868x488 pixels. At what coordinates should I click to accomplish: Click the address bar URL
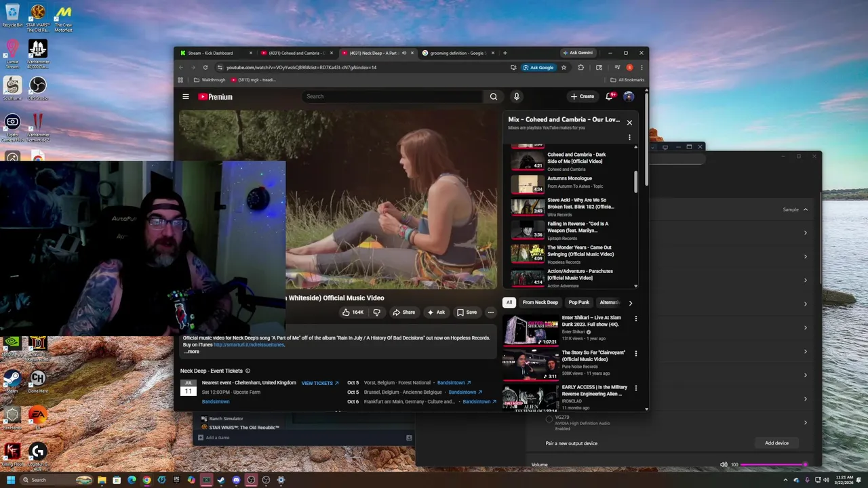[x=301, y=67]
